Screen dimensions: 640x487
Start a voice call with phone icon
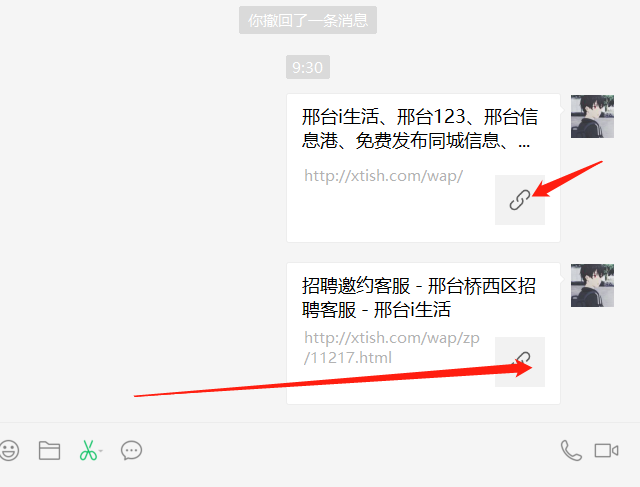pos(571,451)
